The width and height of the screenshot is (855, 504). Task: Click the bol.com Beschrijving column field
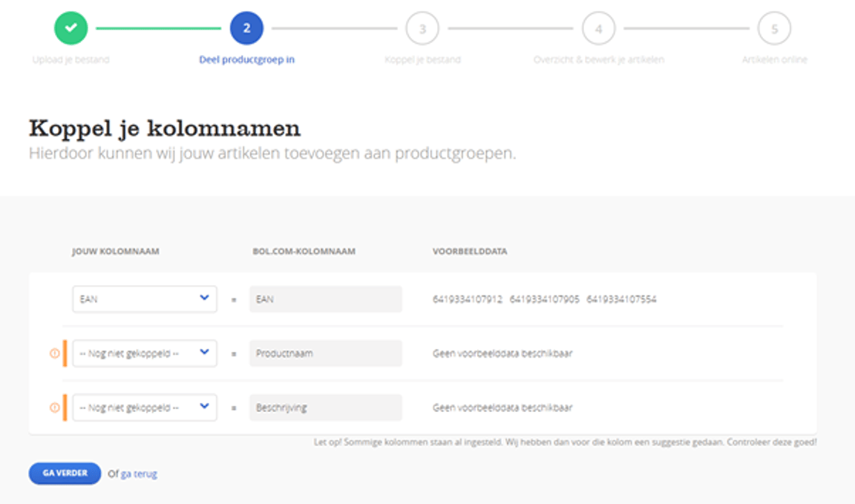(x=325, y=408)
